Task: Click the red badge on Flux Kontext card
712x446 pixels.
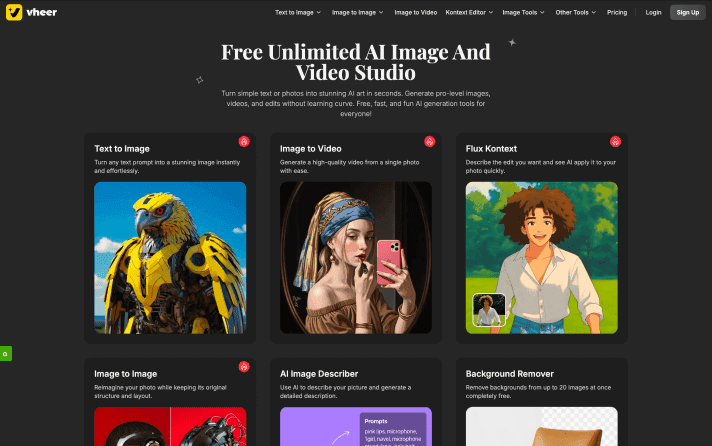Action: tap(615, 141)
